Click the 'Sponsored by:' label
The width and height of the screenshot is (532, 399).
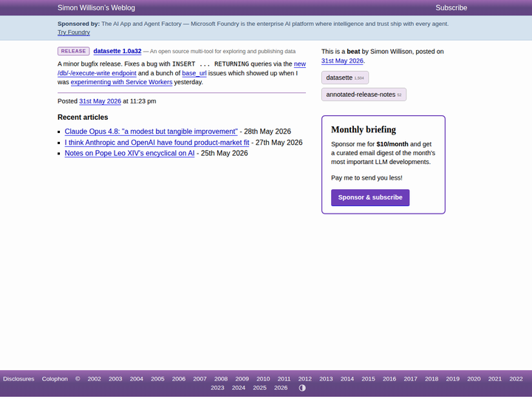[x=78, y=24]
